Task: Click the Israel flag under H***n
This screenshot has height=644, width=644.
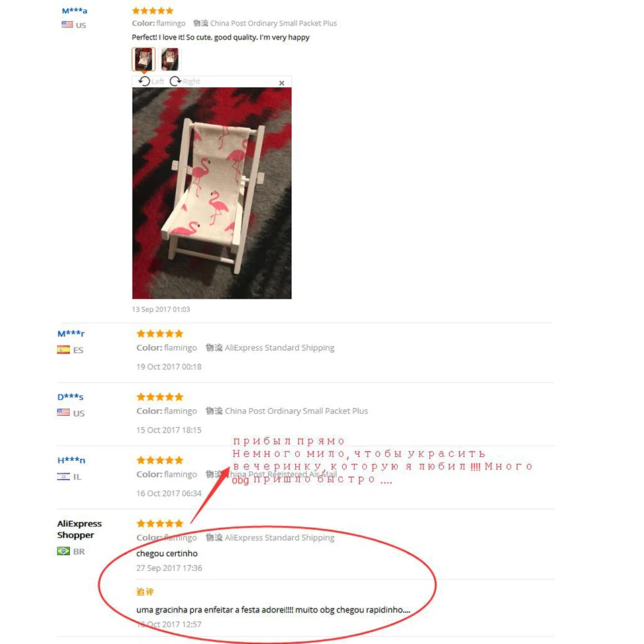Action: 63,476
